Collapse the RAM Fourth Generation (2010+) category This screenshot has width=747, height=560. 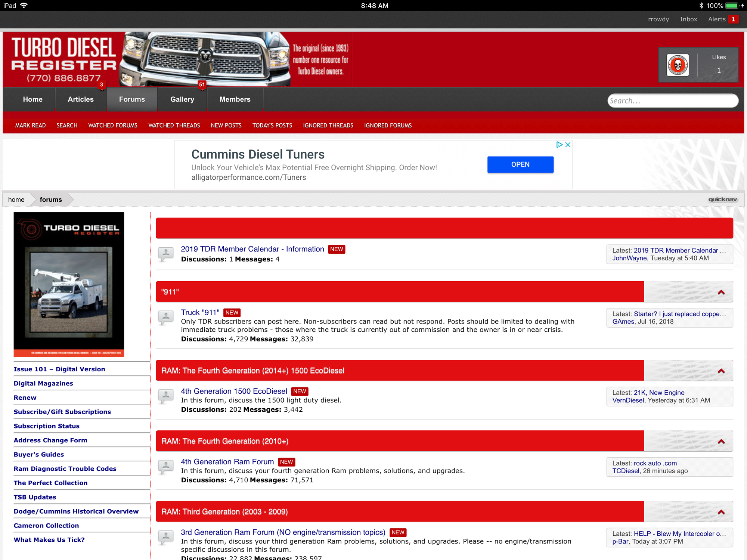point(721,442)
